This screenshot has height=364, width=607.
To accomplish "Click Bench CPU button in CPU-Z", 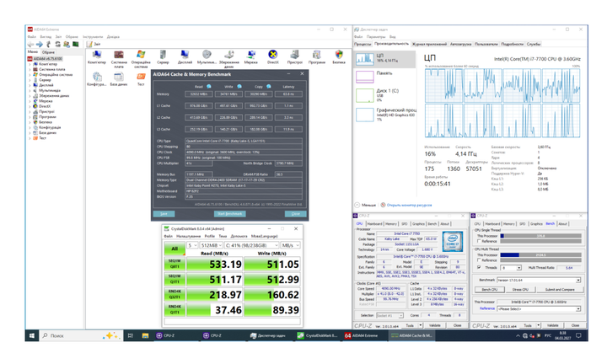I will coord(490,289).
